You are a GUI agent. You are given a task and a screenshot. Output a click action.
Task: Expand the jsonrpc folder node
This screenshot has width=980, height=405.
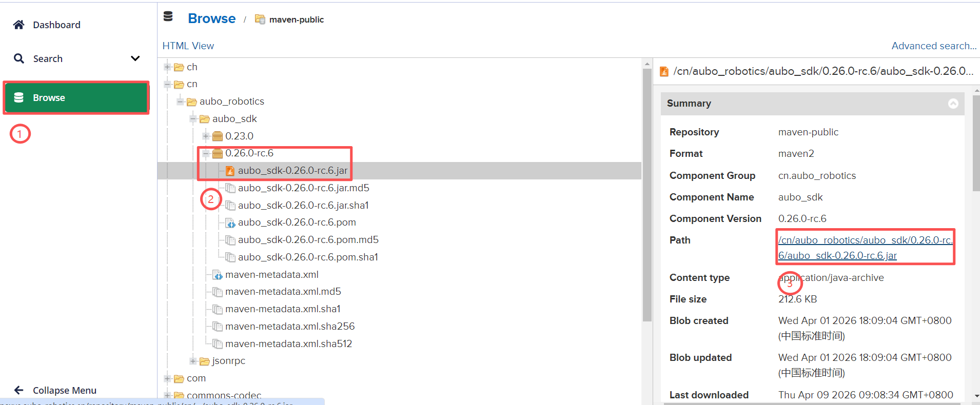(193, 361)
